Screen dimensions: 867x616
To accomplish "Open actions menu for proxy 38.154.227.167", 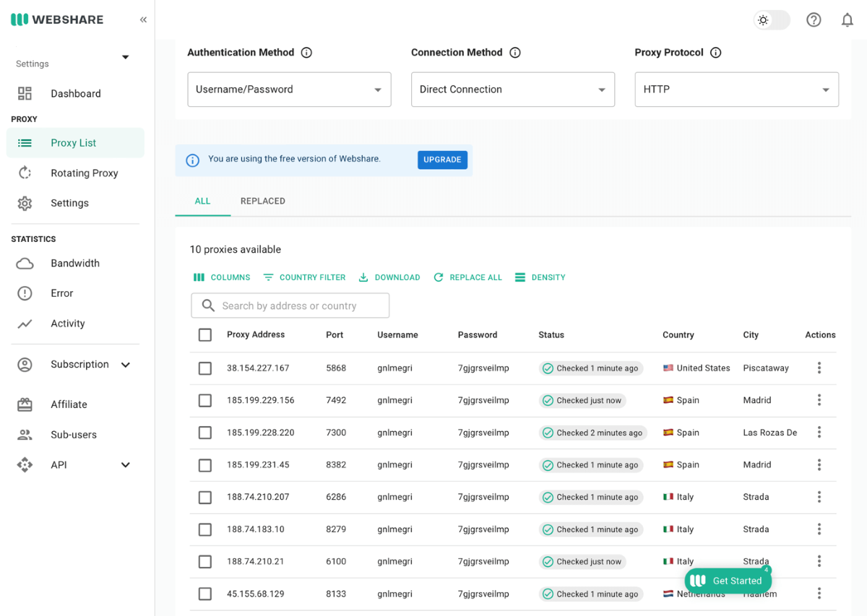I will coord(819,368).
